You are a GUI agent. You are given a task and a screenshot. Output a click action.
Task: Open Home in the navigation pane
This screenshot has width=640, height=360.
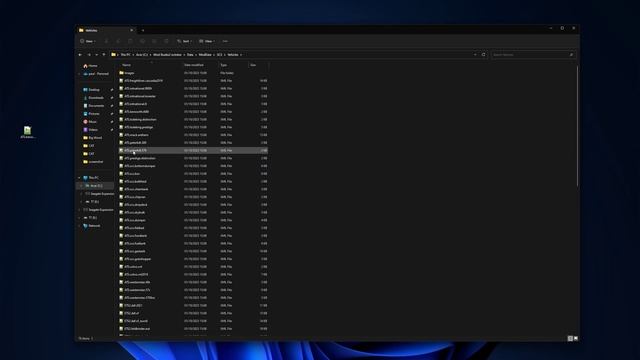(x=91, y=66)
